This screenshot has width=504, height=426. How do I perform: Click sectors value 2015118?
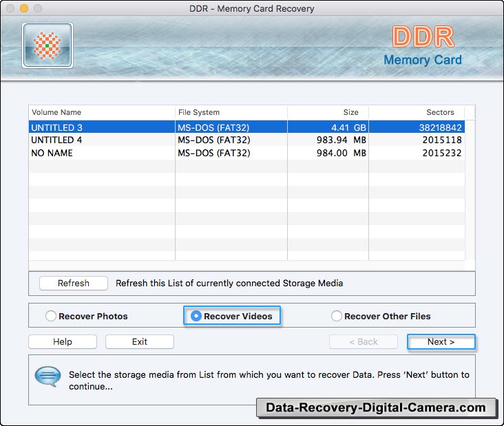pos(442,140)
